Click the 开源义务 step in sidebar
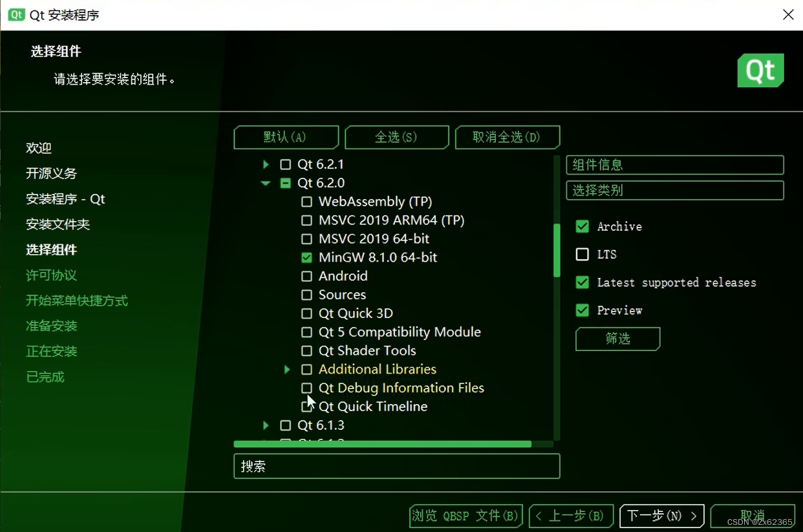The height and width of the screenshot is (532, 803). (x=52, y=173)
